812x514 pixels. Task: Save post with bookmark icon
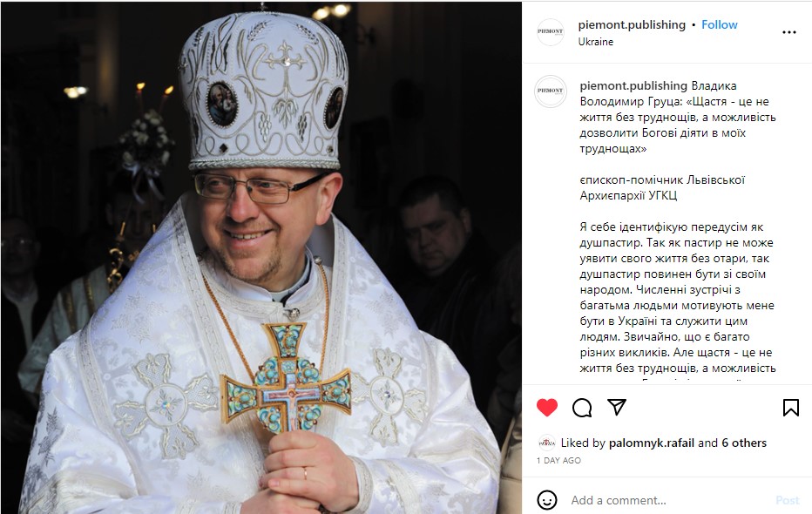click(791, 408)
